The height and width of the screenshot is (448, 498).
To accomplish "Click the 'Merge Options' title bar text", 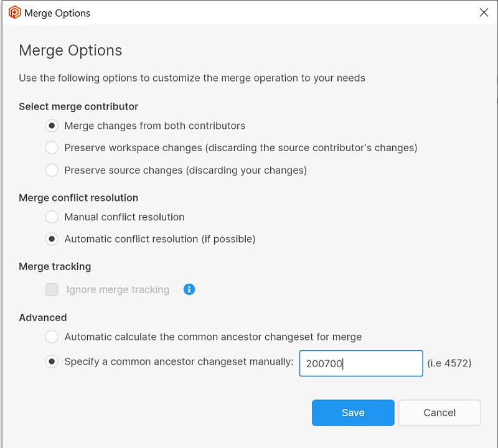I will 57,12.
